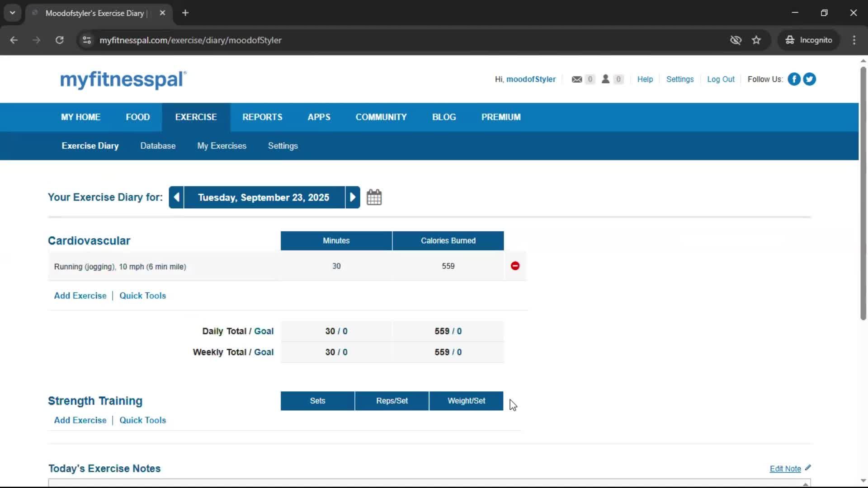
Task: Open the site information icon in address bar
Action: point(87,40)
